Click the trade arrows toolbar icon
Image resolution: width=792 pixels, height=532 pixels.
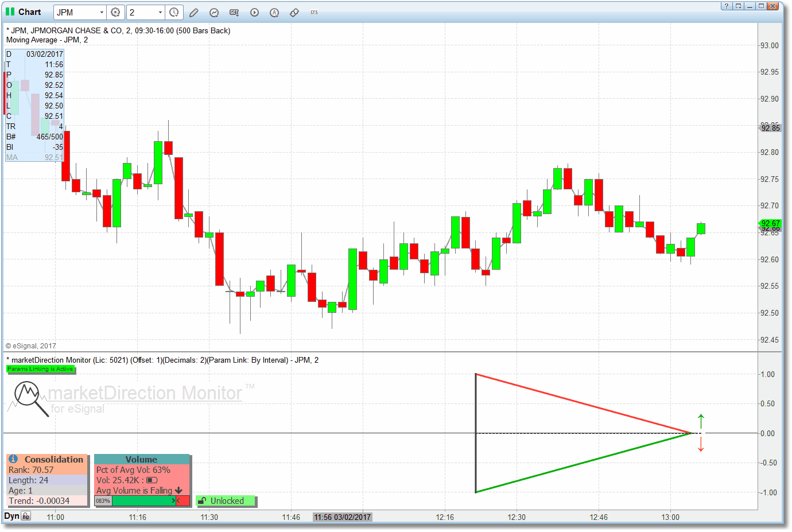pos(294,13)
